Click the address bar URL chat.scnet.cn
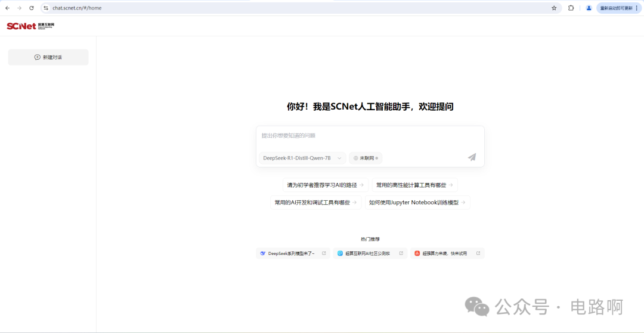Image resolution: width=644 pixels, height=333 pixels. pos(77,8)
